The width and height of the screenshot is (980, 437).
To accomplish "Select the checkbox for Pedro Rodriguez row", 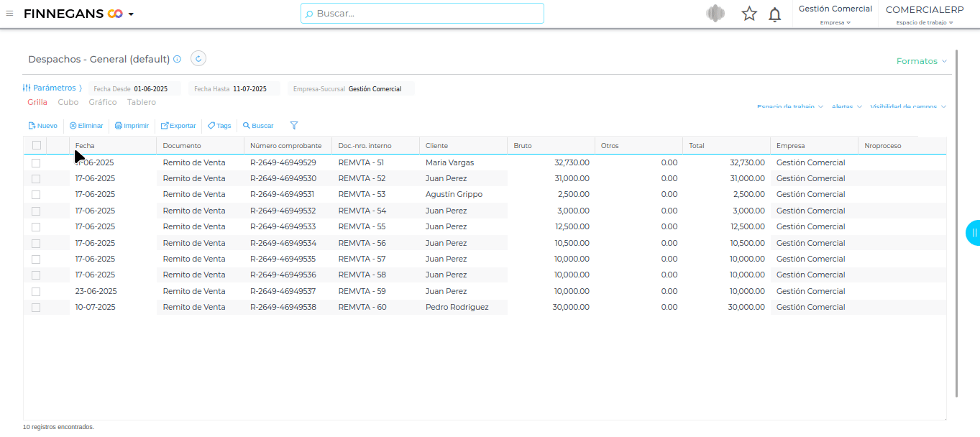I will 36,308.
